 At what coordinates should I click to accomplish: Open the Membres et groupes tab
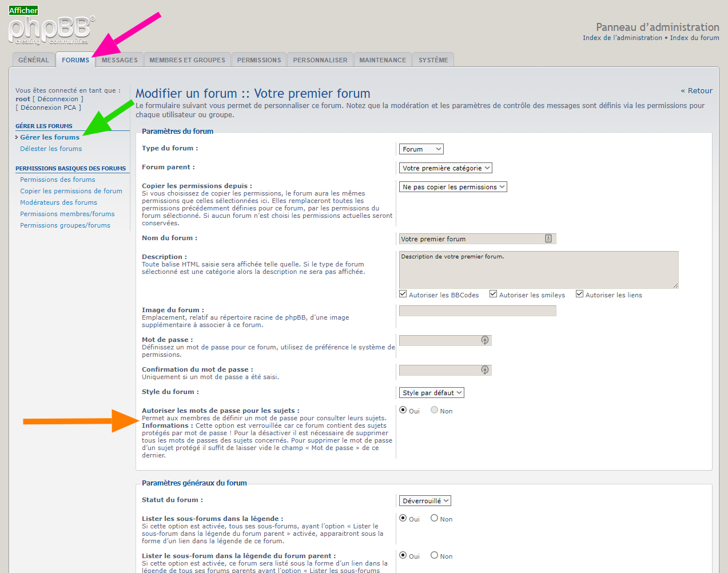pyautogui.click(x=187, y=60)
